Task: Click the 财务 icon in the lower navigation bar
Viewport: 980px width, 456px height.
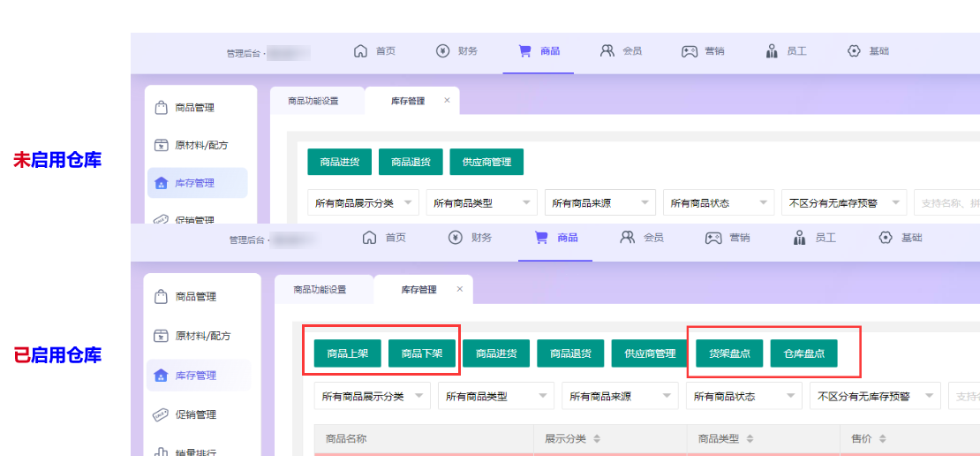Action: click(456, 237)
